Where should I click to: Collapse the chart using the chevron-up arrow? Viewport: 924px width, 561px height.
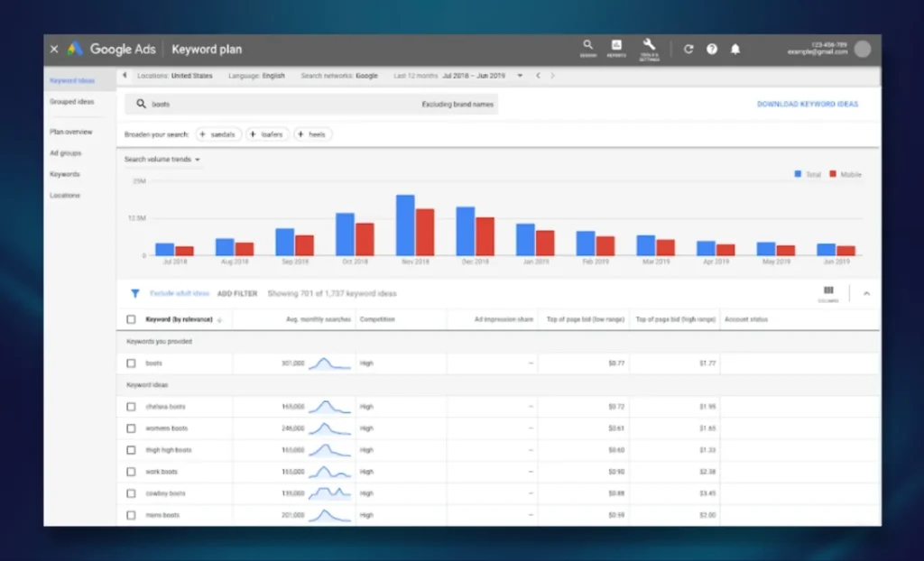click(x=866, y=293)
